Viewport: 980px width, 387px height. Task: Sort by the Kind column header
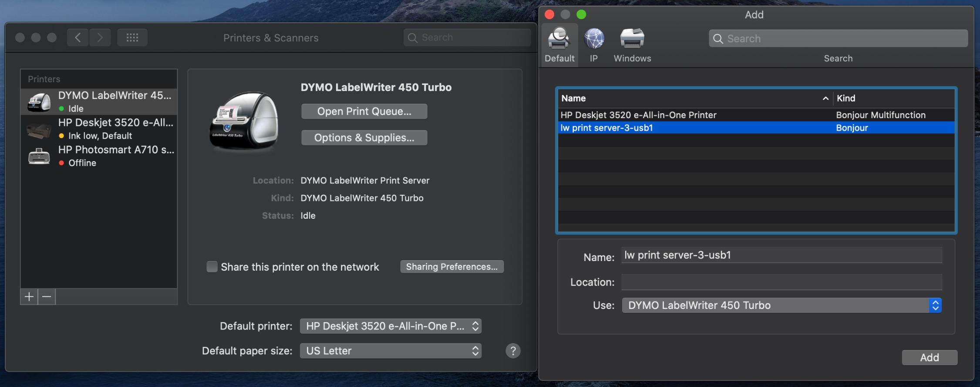(894, 98)
